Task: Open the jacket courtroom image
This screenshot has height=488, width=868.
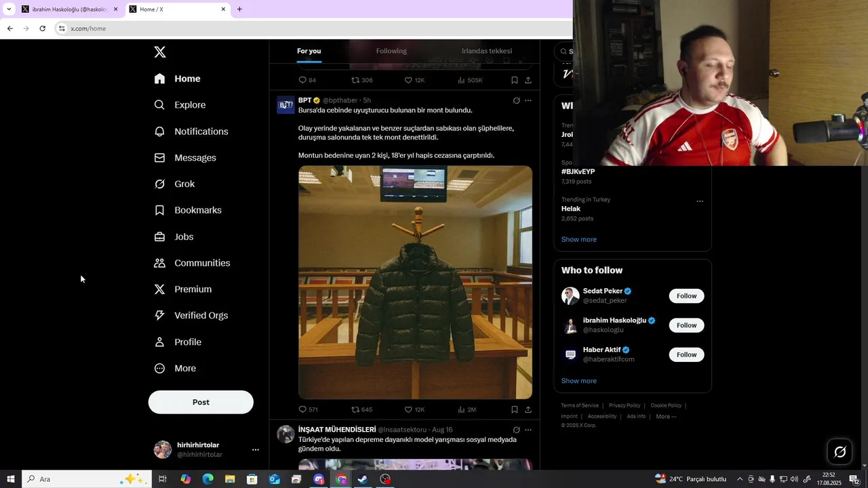Action: (x=415, y=283)
